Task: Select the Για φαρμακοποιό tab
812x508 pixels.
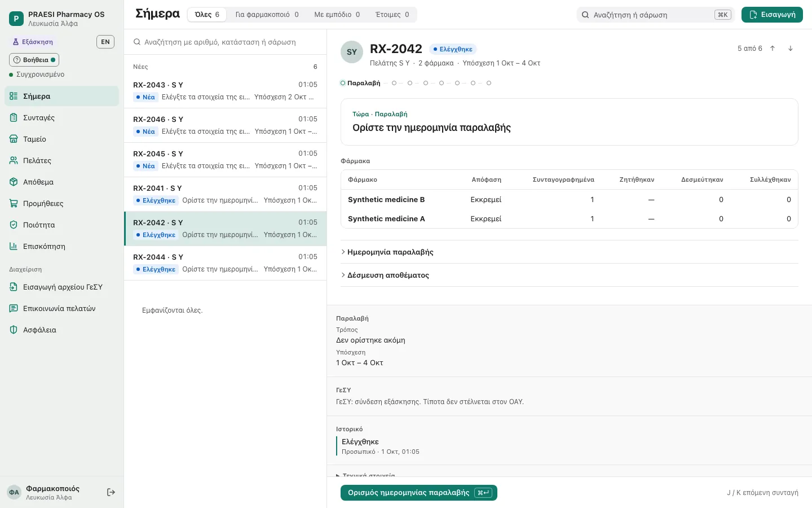Action: coord(267,15)
